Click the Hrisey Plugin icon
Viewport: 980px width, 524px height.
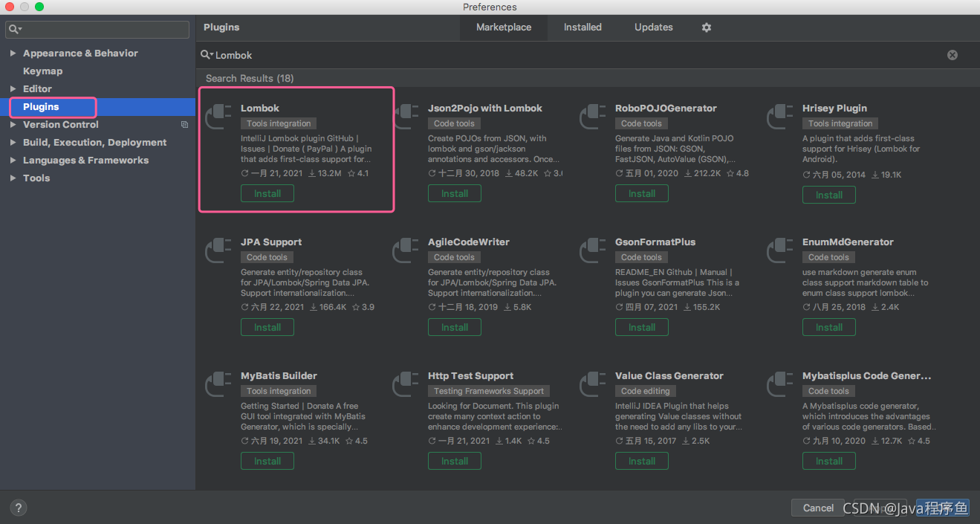tap(780, 117)
